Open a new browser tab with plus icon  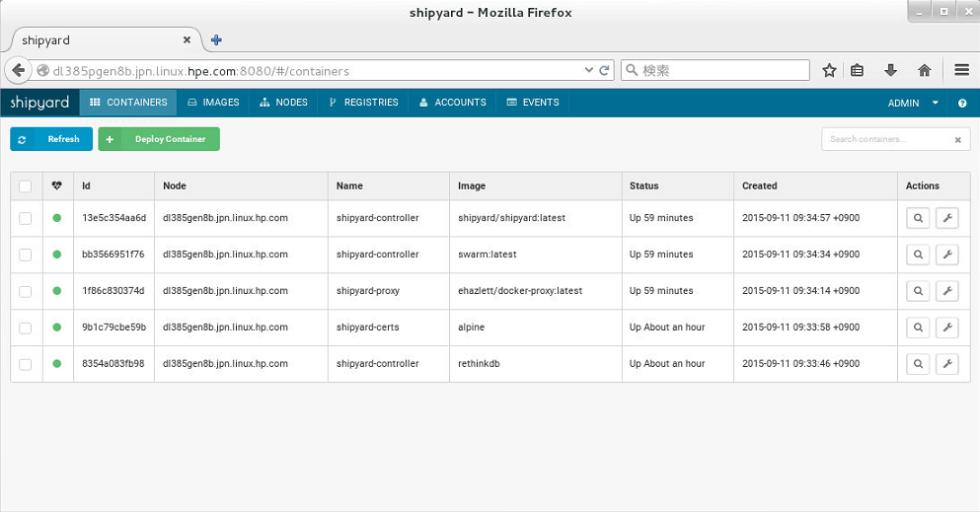tap(216, 40)
